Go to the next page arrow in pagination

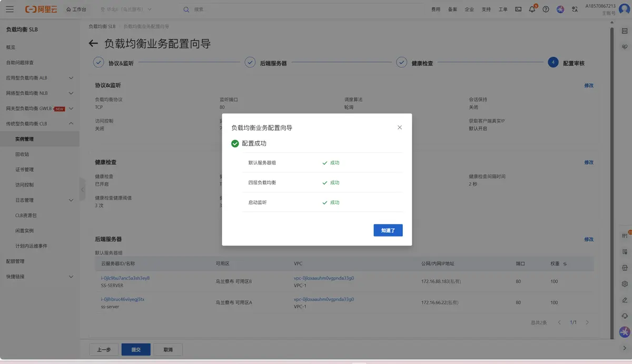coord(587,322)
